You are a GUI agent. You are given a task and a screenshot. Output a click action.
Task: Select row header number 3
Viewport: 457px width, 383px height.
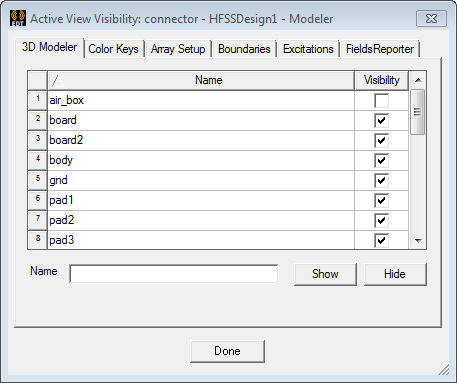[x=38, y=140]
